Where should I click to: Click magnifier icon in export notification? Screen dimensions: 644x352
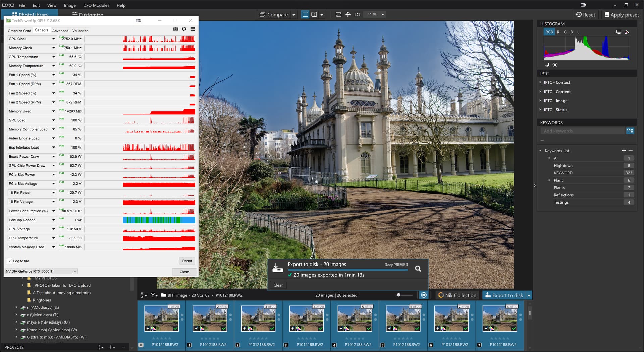(418, 269)
